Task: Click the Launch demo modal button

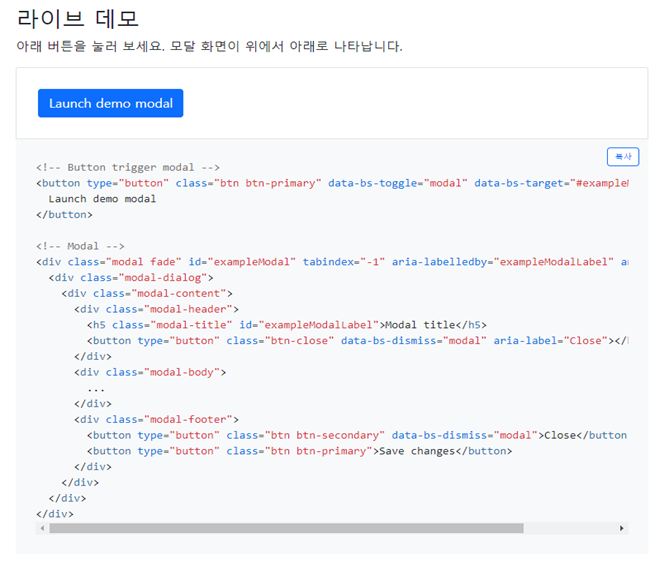Action: 111,103
